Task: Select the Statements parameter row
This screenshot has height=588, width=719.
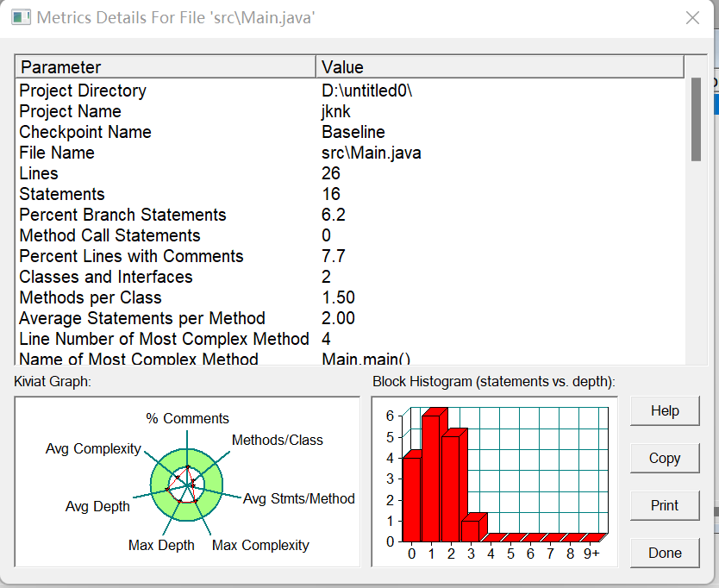Action: (352, 193)
